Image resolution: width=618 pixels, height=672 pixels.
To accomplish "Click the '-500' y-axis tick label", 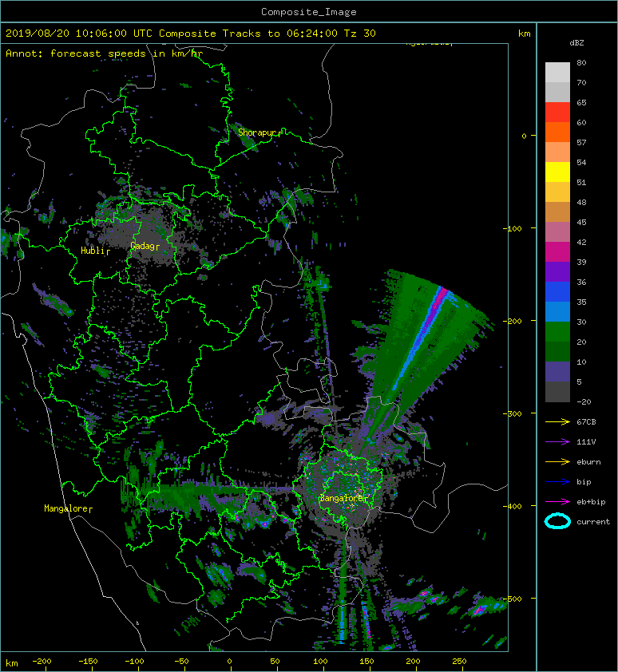I will (x=512, y=599).
